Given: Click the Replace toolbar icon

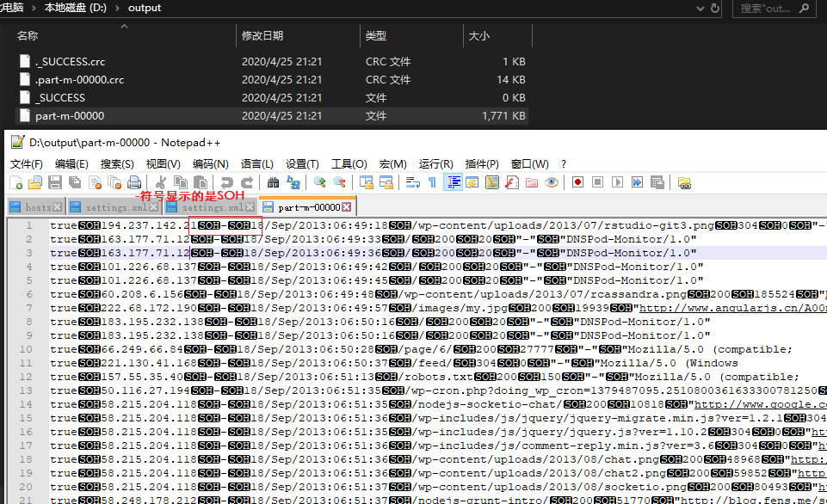Looking at the screenshot, I should [293, 183].
